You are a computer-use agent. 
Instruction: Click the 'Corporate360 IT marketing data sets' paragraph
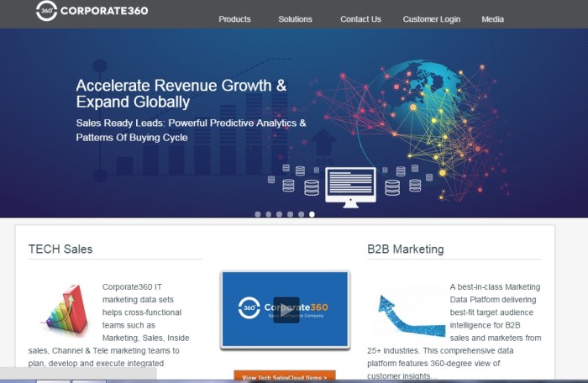(x=108, y=325)
